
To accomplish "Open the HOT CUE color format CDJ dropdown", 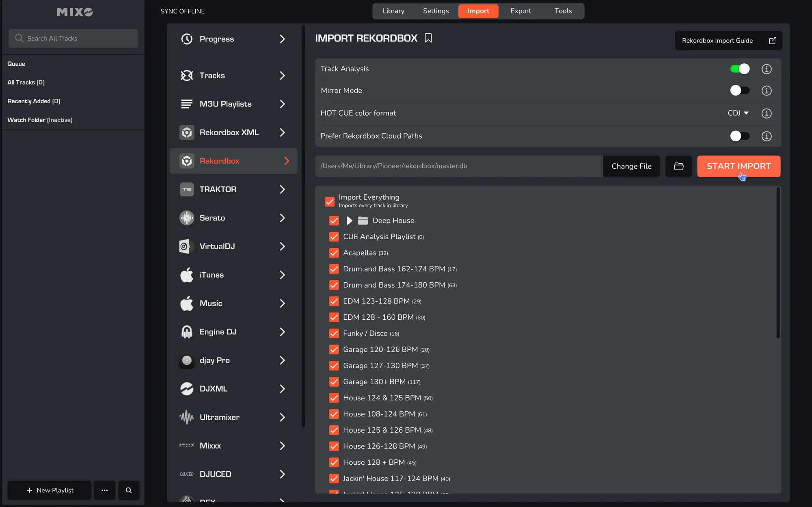I will tap(738, 113).
